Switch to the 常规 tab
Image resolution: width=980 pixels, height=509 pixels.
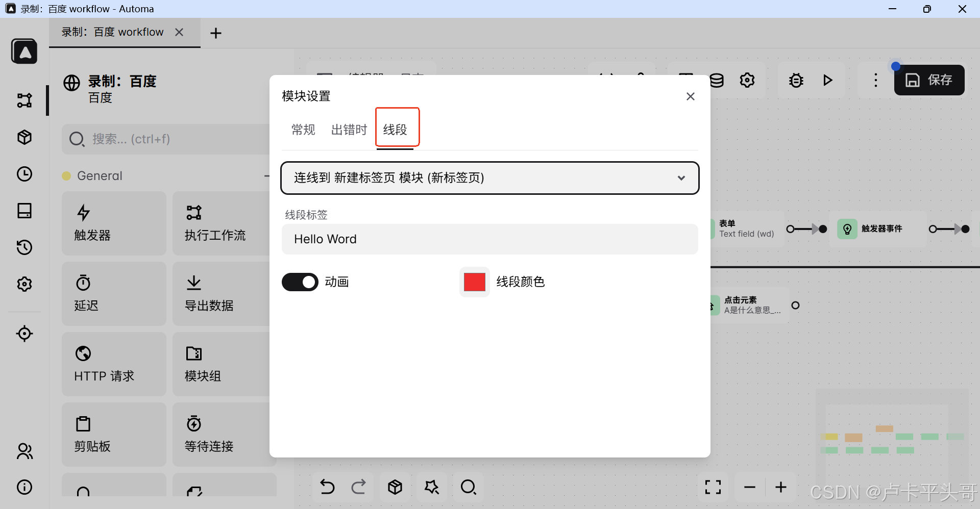pos(303,129)
